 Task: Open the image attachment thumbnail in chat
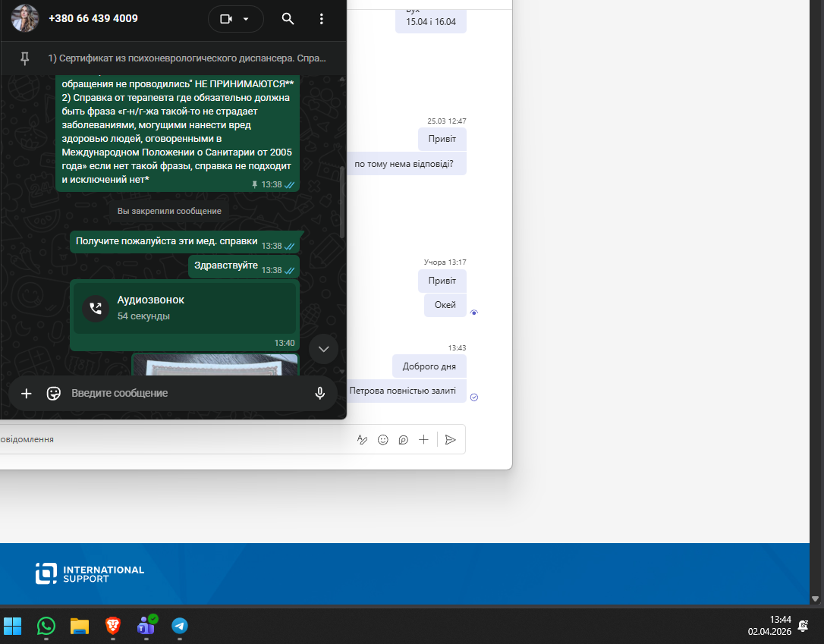(215, 365)
